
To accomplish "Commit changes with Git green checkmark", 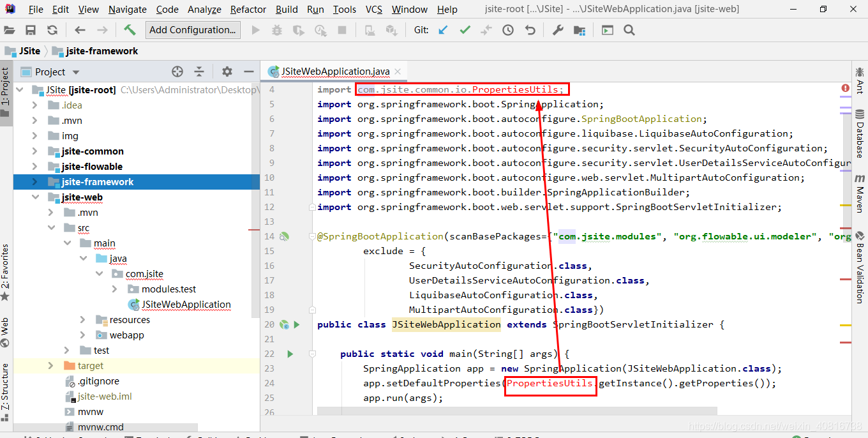I will pyautogui.click(x=465, y=30).
